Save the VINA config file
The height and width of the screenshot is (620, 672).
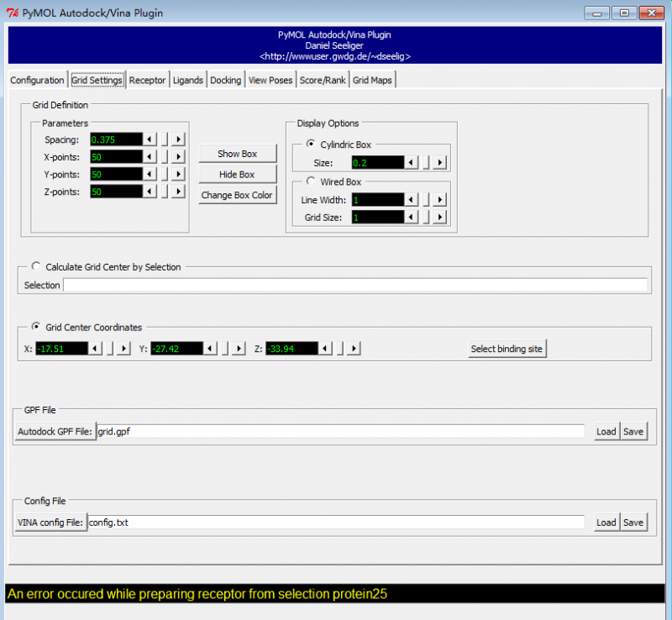coord(633,523)
